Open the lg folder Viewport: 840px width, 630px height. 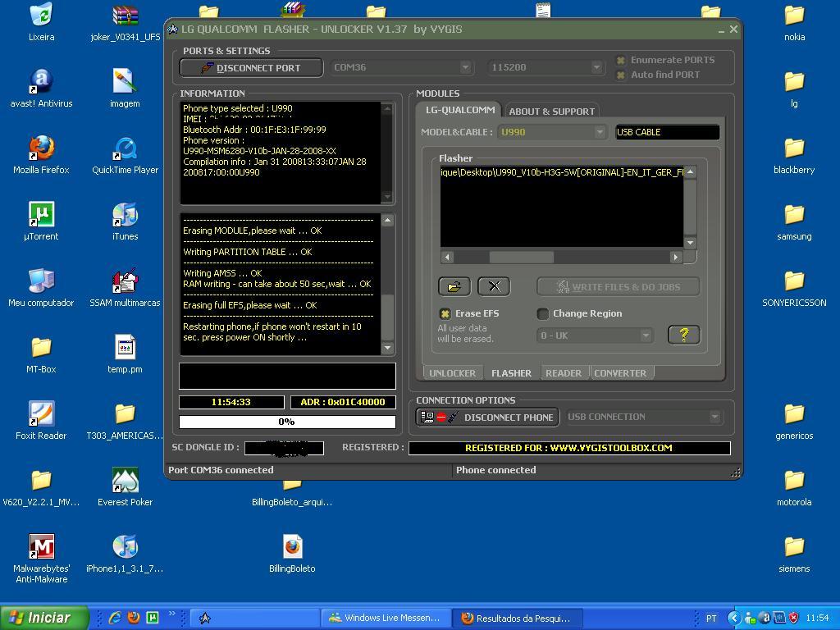pyautogui.click(x=794, y=81)
